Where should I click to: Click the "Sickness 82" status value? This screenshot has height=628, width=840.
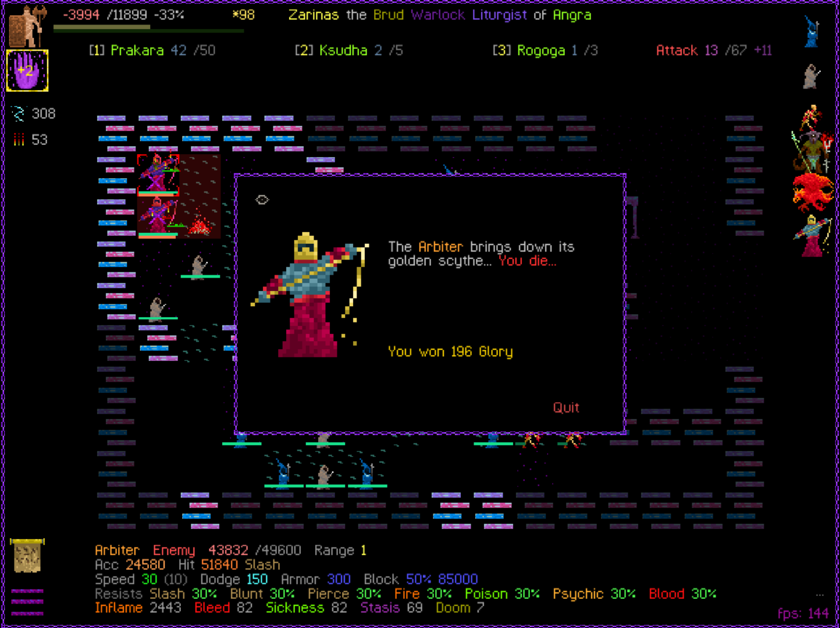tap(307, 608)
